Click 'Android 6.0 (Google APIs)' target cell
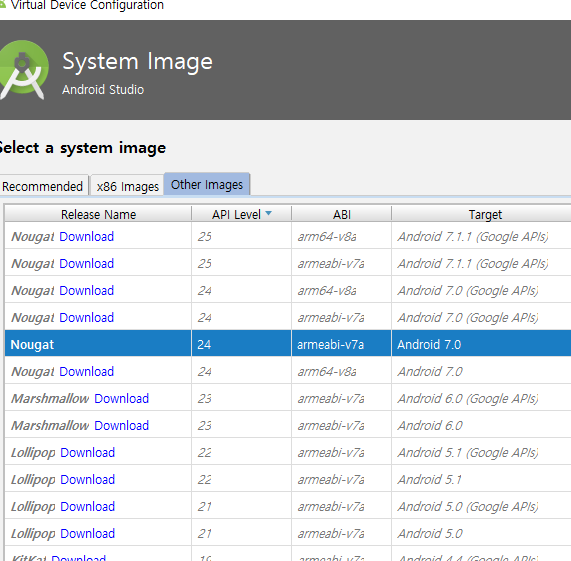The width and height of the screenshot is (571, 561). (468, 399)
